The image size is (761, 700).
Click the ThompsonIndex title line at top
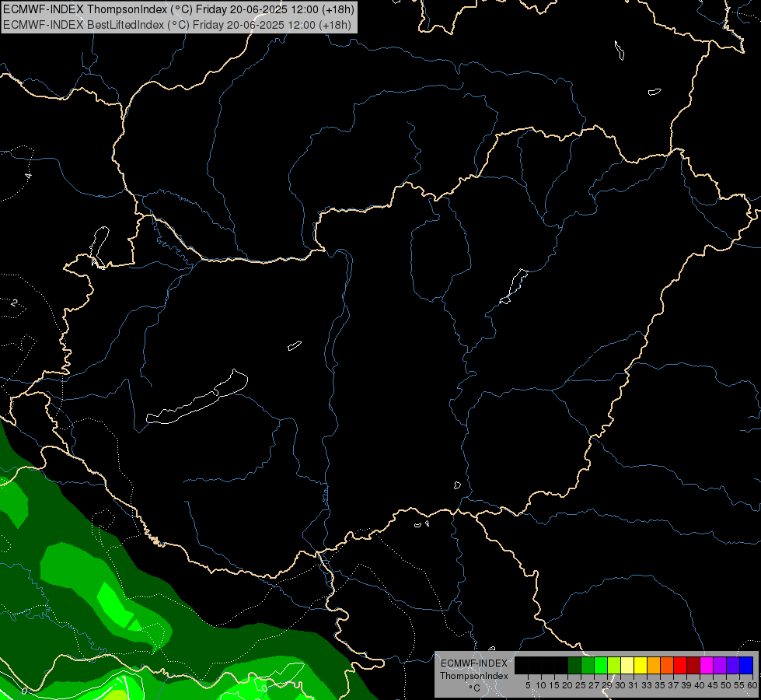tap(179, 9)
